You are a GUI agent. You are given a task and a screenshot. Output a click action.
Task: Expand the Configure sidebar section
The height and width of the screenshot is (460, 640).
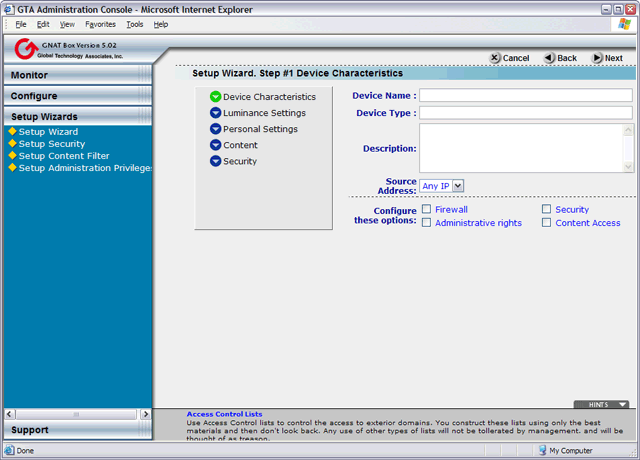[78, 96]
